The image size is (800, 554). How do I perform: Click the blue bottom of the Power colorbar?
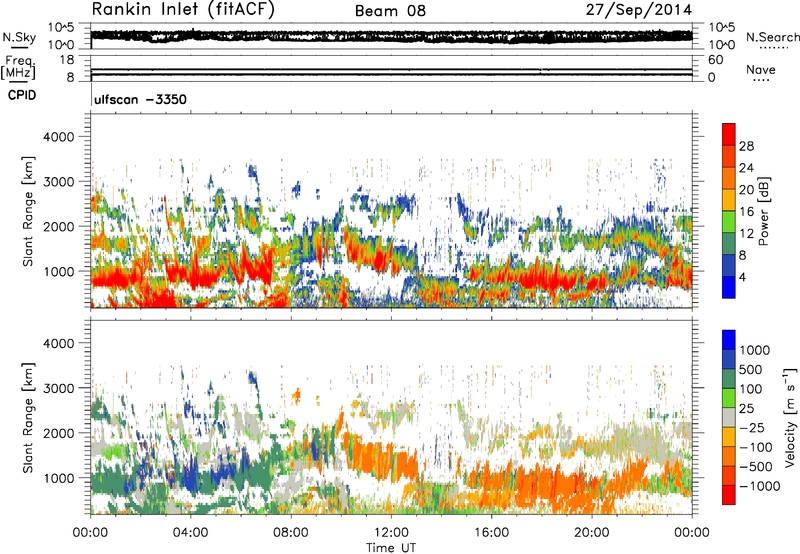tap(729, 290)
